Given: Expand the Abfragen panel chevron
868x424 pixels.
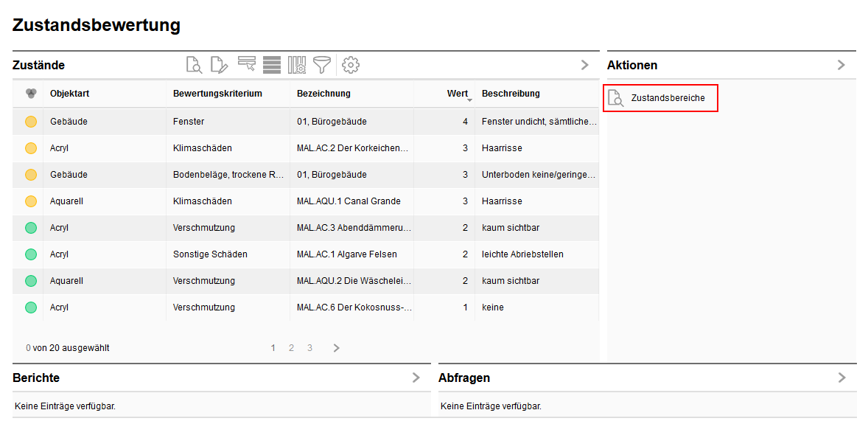Looking at the screenshot, I should [842, 378].
